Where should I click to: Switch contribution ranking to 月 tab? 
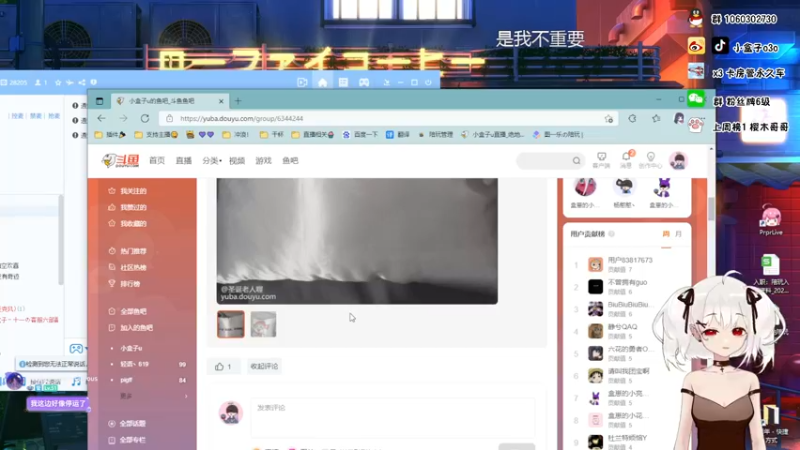(678, 234)
